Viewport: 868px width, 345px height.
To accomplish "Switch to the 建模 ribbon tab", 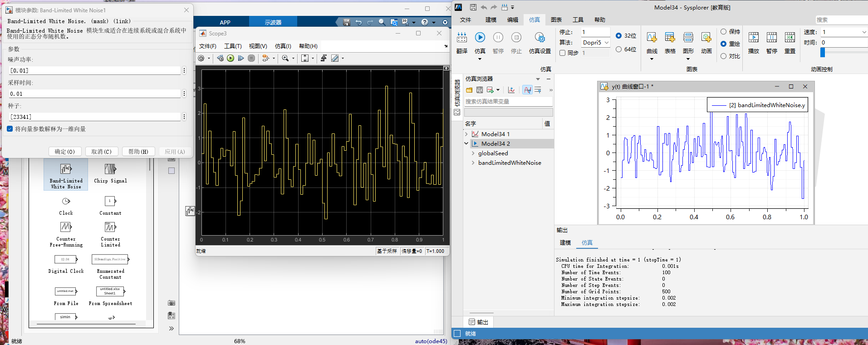I will click(491, 20).
